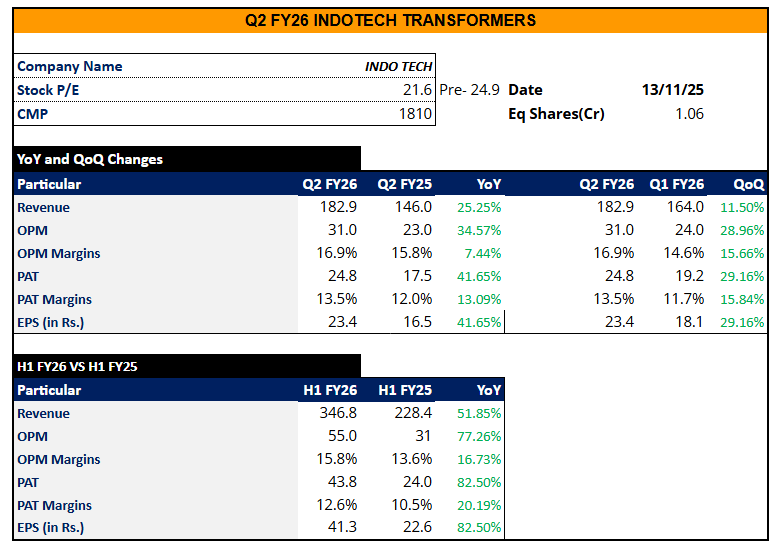Screen dimensions: 781x553
Task: Select the date cell 13/11/25
Action: pyautogui.click(x=672, y=90)
